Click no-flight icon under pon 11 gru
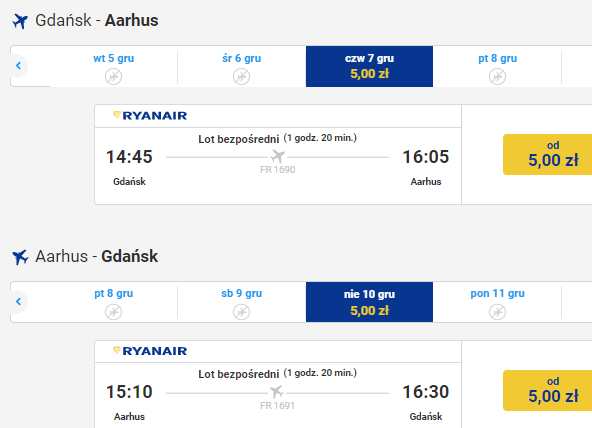 (x=497, y=312)
